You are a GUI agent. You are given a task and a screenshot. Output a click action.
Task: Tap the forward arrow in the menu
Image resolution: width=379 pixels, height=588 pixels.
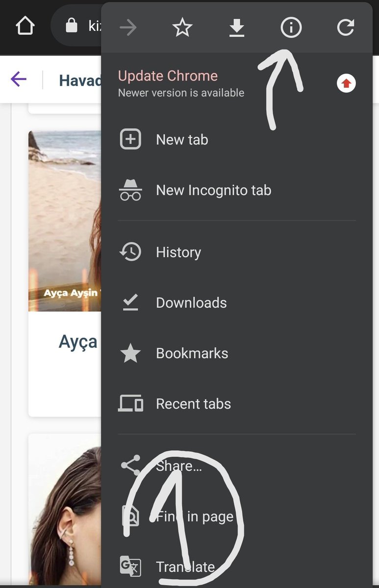pos(128,28)
